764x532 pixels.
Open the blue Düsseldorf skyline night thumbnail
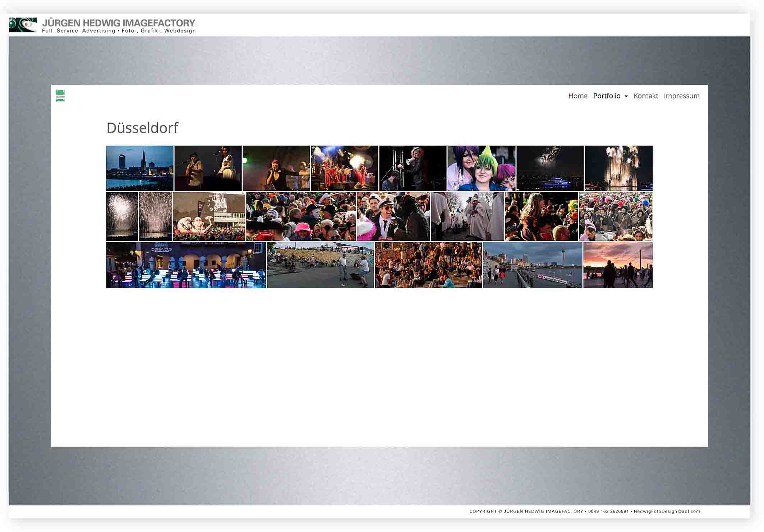(x=140, y=168)
